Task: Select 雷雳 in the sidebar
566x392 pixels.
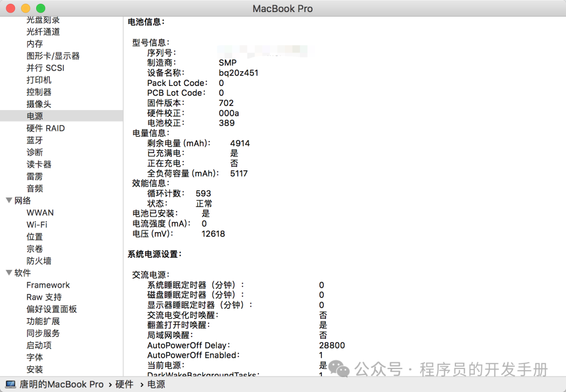Action: 35,177
